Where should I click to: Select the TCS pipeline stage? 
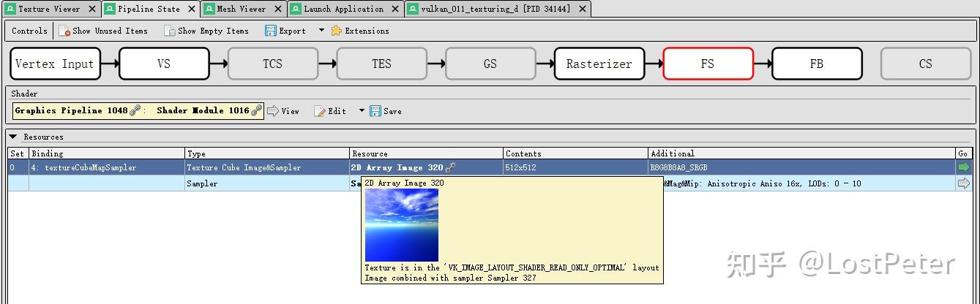[273, 64]
